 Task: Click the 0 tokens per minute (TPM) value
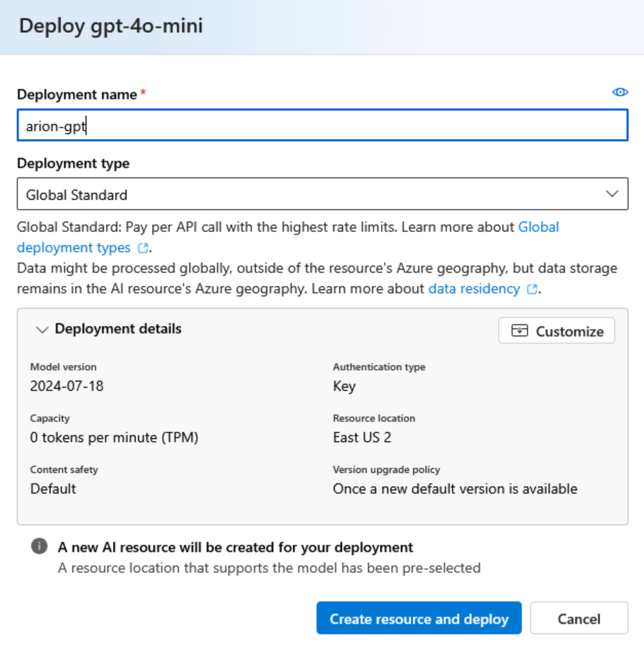[x=114, y=437]
